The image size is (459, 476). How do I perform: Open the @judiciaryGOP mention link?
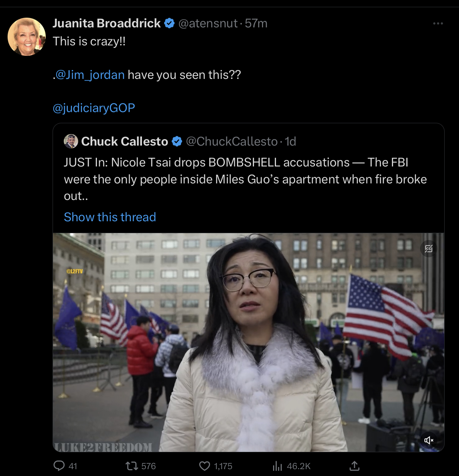[x=94, y=108]
